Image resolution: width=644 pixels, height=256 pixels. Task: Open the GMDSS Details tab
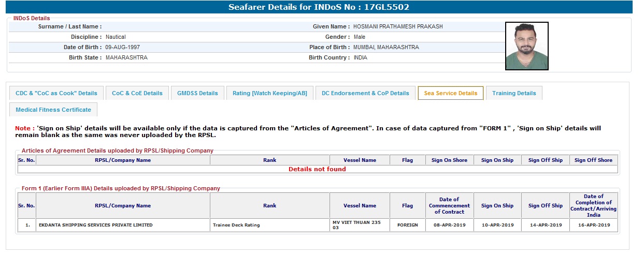tap(197, 93)
